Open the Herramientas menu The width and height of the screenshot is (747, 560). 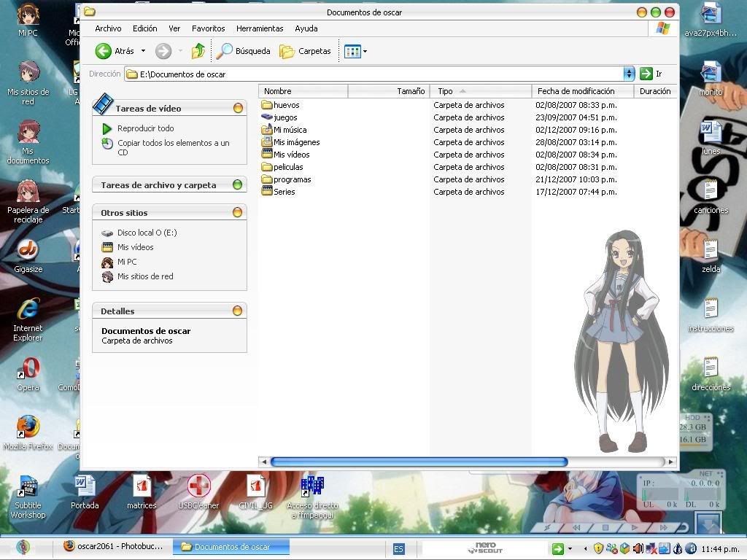(260, 28)
